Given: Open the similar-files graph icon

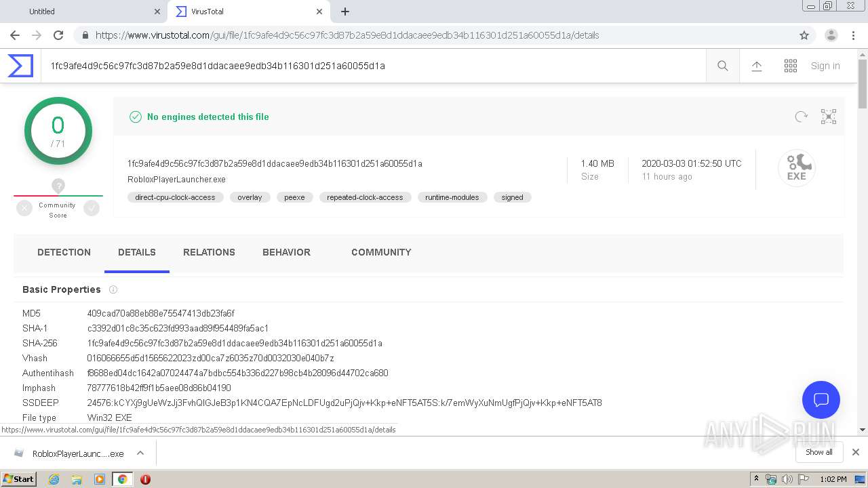Looking at the screenshot, I should point(829,117).
